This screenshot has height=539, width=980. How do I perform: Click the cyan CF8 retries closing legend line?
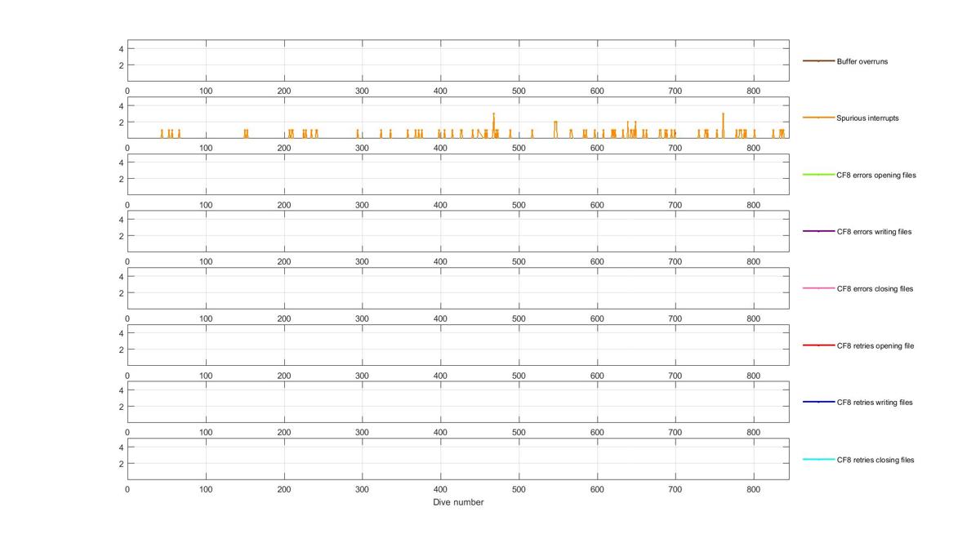818,460
